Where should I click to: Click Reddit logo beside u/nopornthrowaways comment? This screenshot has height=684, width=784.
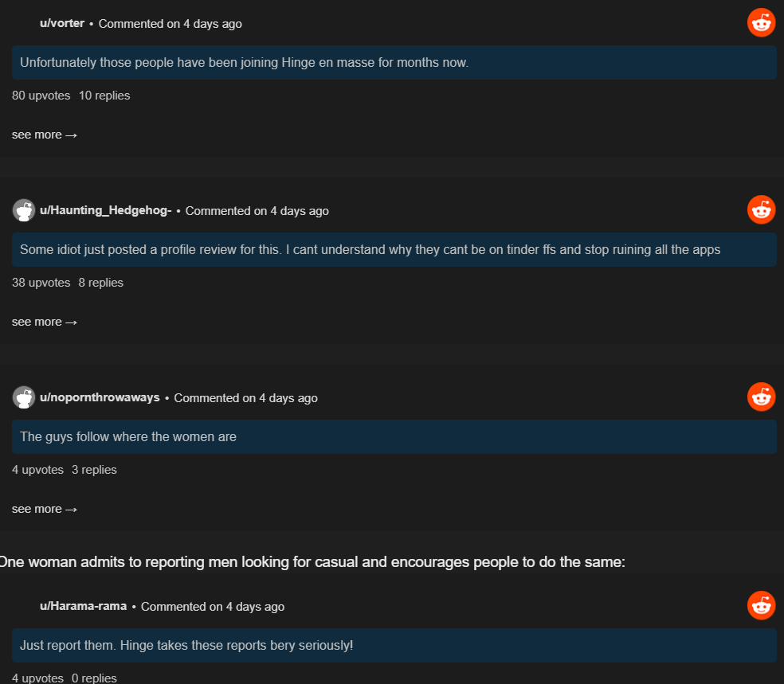761,397
